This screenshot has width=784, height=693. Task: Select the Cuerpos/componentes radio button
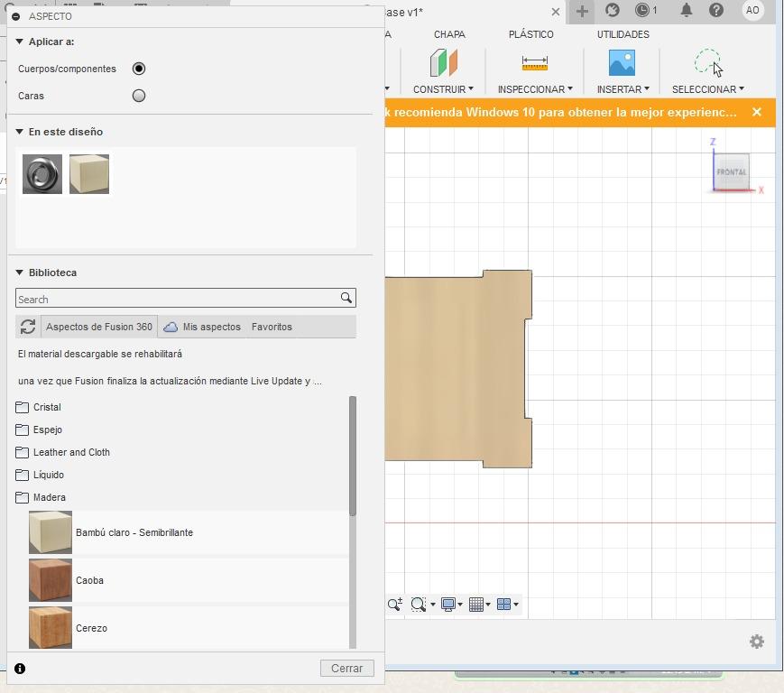[x=139, y=69]
